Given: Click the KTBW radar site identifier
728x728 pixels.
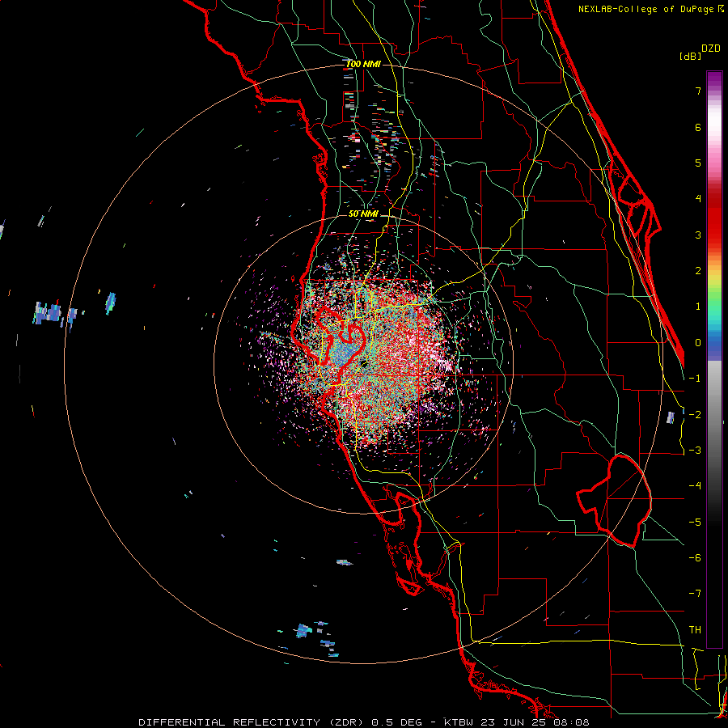Looking at the screenshot, I should pos(459,722).
